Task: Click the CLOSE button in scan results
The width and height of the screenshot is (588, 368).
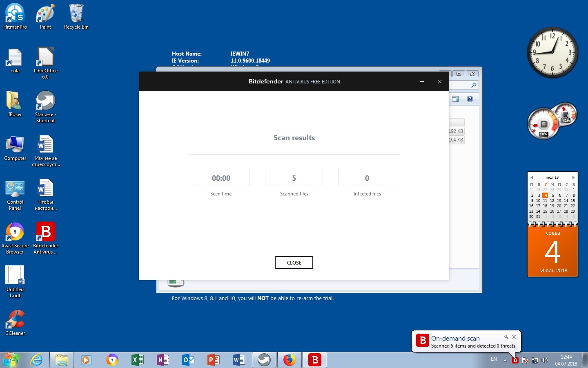Action: (x=294, y=263)
